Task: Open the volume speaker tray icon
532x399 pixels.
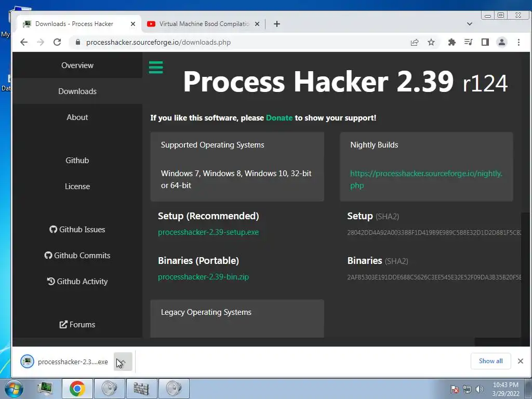Action: click(x=479, y=389)
